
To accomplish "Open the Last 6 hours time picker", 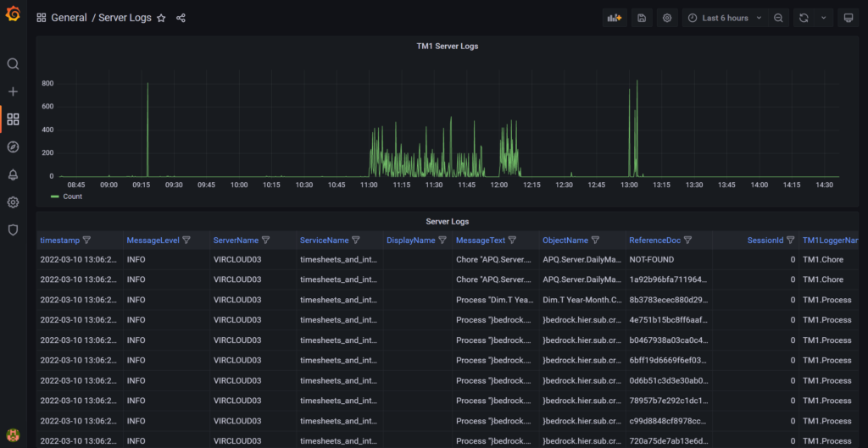I will click(723, 18).
